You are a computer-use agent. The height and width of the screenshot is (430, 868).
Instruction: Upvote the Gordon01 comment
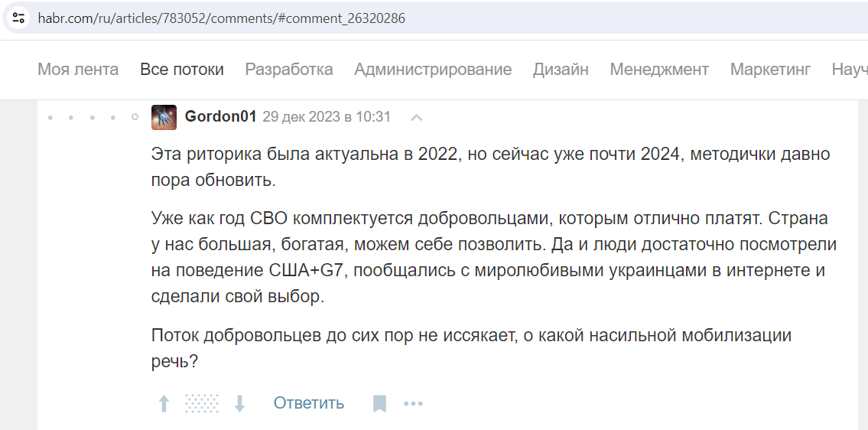click(x=164, y=403)
